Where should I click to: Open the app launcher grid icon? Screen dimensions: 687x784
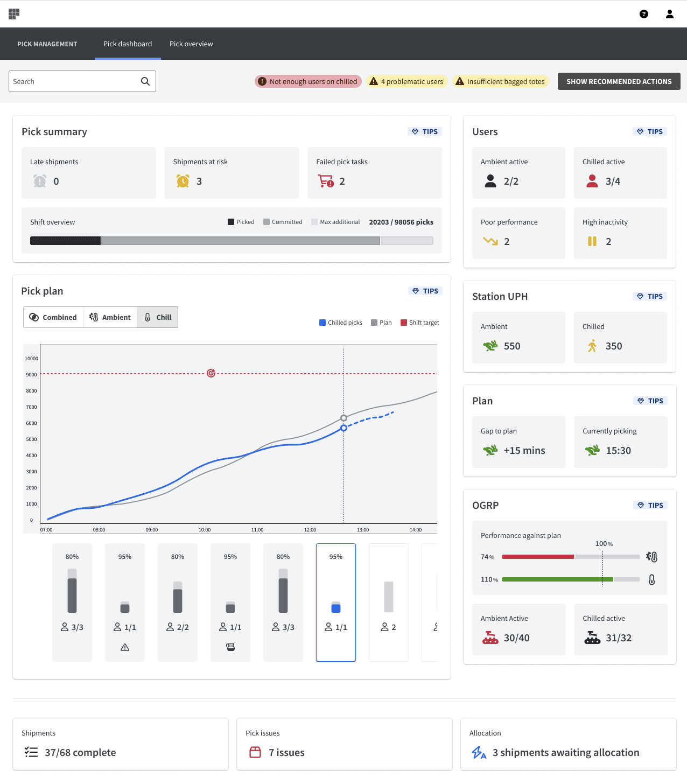click(x=14, y=14)
